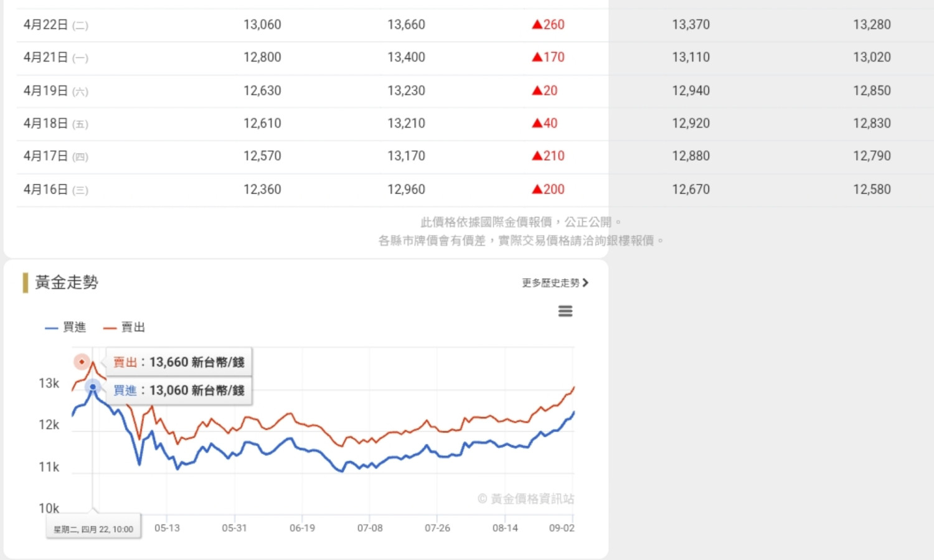This screenshot has height=560, width=934.
Task: Toggle the 買進 series in chart legend
Action: 65,327
